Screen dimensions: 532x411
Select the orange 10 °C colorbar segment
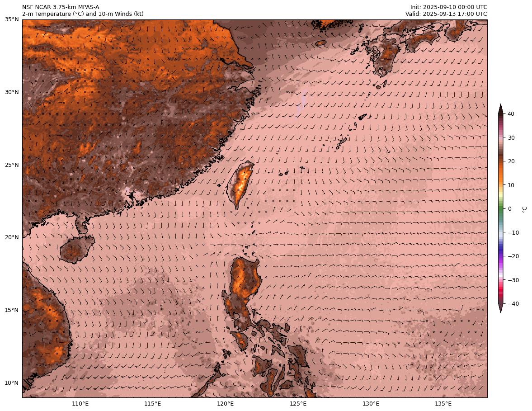(x=501, y=185)
